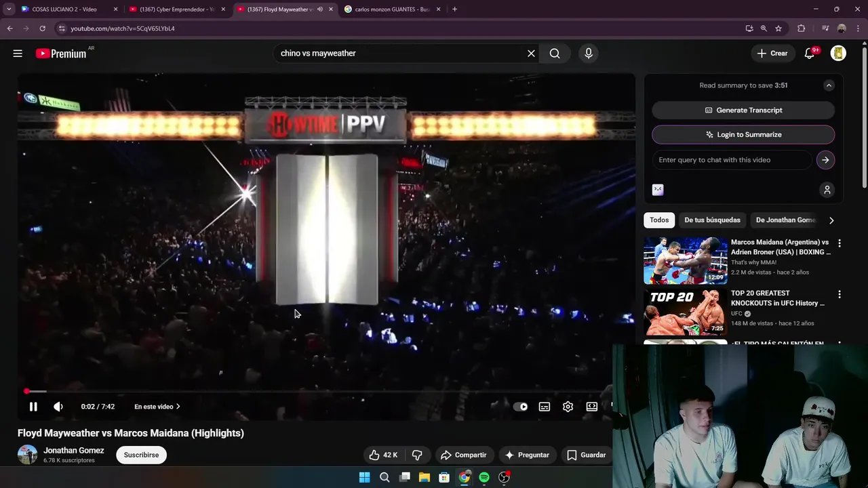868x488 pixels.
Task: Click Generate Transcript button
Action: pyautogui.click(x=743, y=110)
